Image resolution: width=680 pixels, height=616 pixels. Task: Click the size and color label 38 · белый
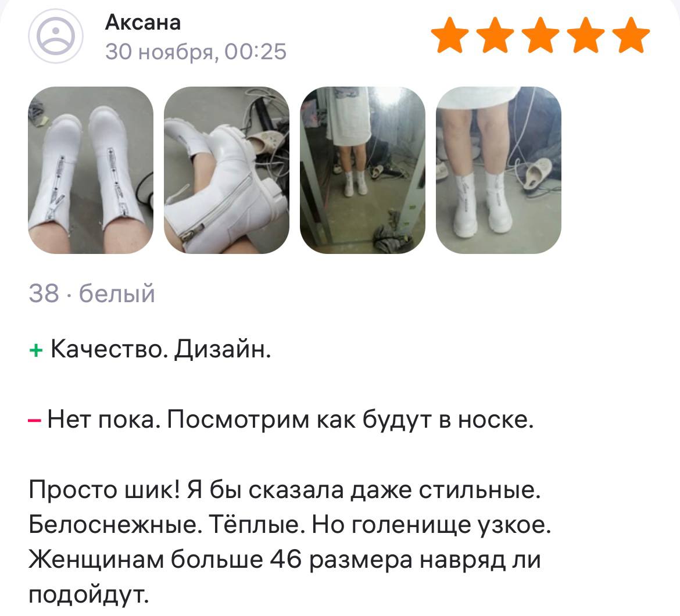click(x=91, y=293)
